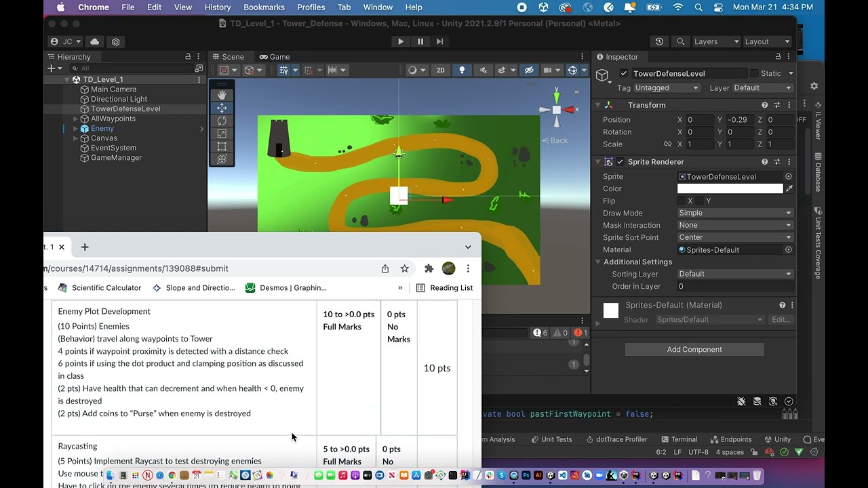Toggle scene visibility eye icon

529,70
